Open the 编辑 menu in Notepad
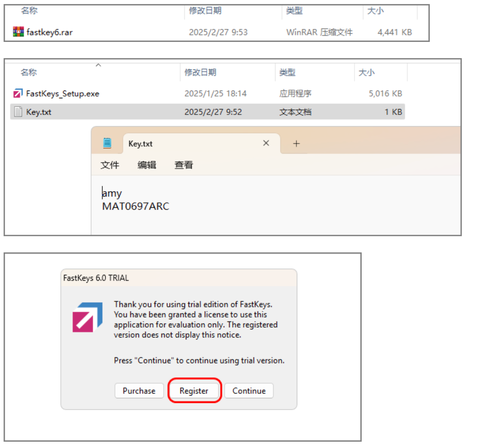The width and height of the screenshot is (483, 448). point(147,165)
